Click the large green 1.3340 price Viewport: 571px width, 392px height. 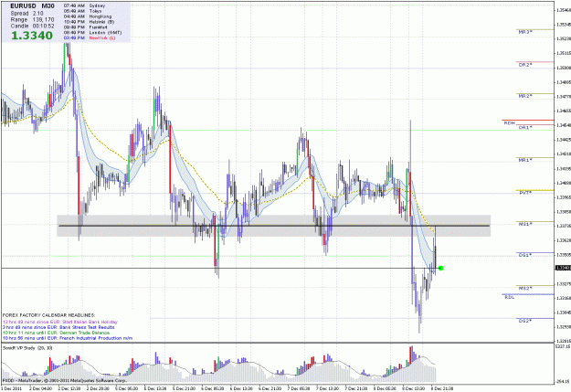pos(32,36)
